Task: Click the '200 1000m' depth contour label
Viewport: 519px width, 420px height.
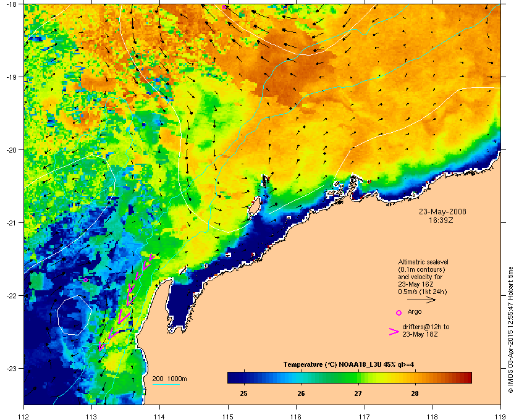Action: (170, 379)
